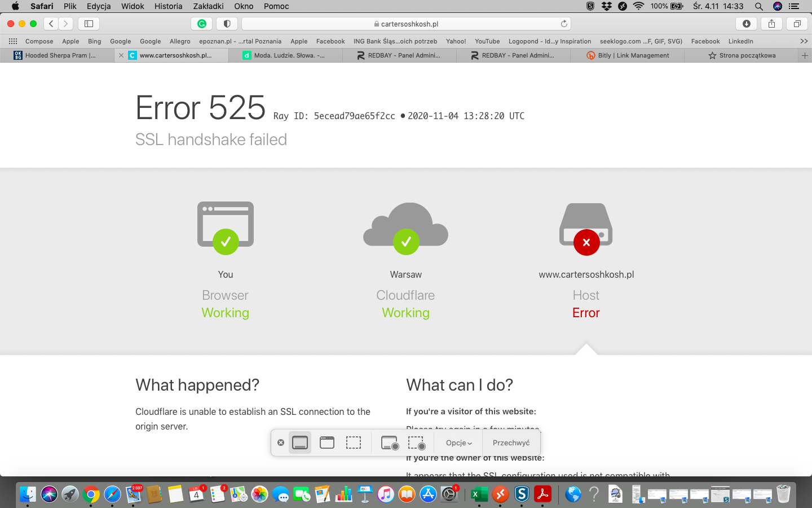Show the tab overview
Viewport: 812px width, 508px height.
(797, 24)
